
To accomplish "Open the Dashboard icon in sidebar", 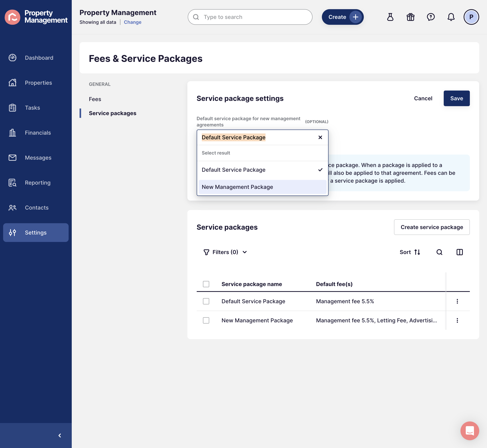I will coord(12,58).
